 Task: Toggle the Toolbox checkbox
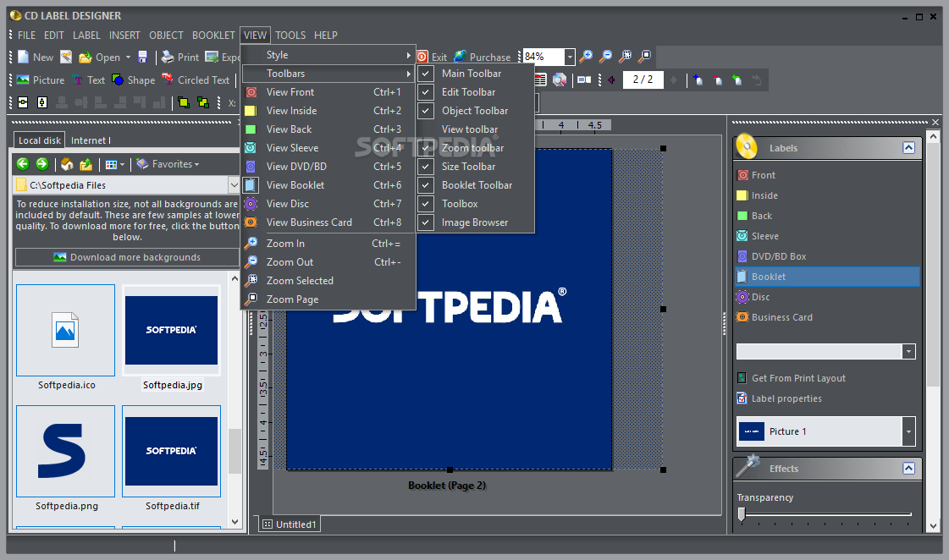tap(426, 204)
